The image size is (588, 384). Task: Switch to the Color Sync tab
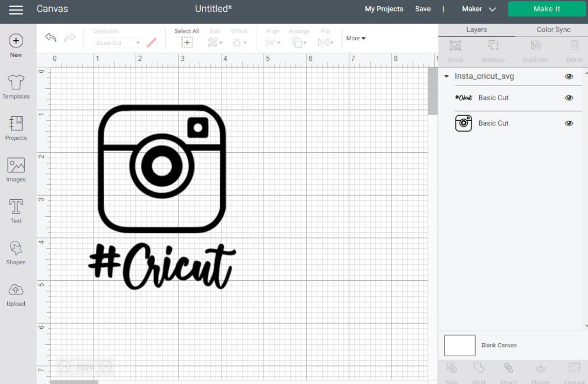pyautogui.click(x=553, y=29)
